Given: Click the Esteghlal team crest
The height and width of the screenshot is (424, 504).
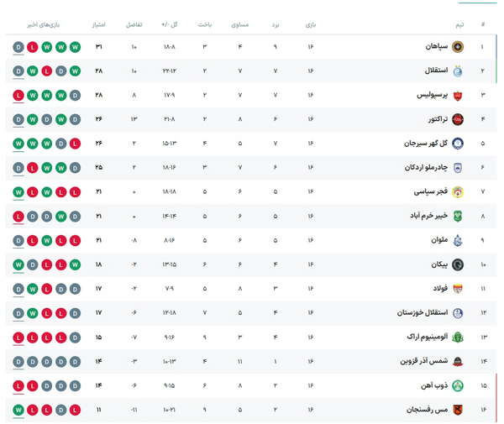Looking at the screenshot, I should coord(458,71).
